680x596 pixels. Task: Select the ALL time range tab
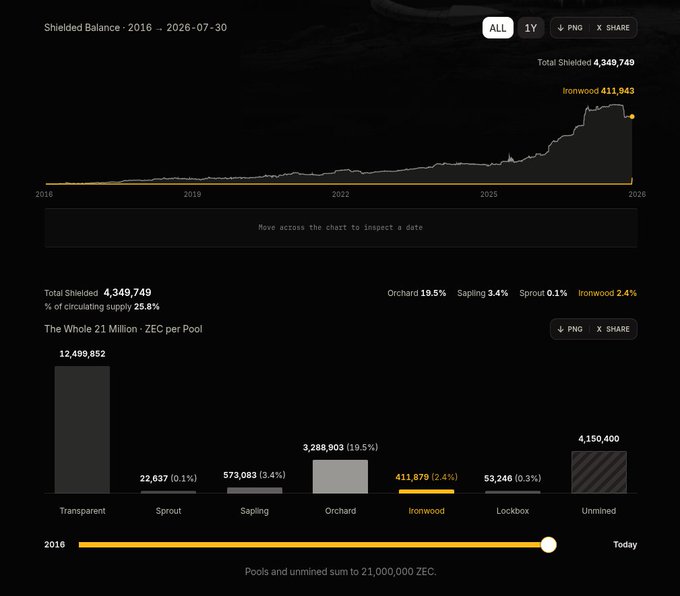click(497, 28)
